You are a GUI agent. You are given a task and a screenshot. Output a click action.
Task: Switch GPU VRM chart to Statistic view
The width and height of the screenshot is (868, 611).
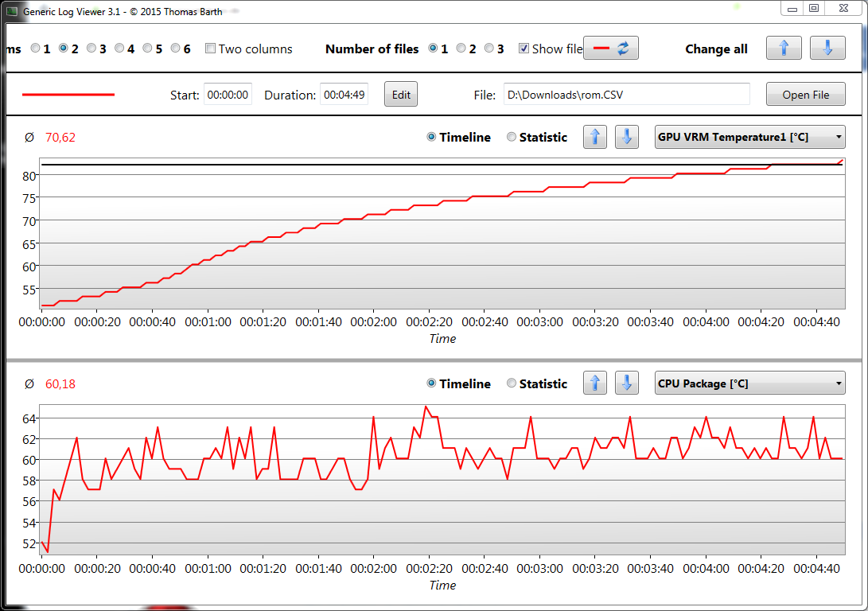tap(512, 137)
